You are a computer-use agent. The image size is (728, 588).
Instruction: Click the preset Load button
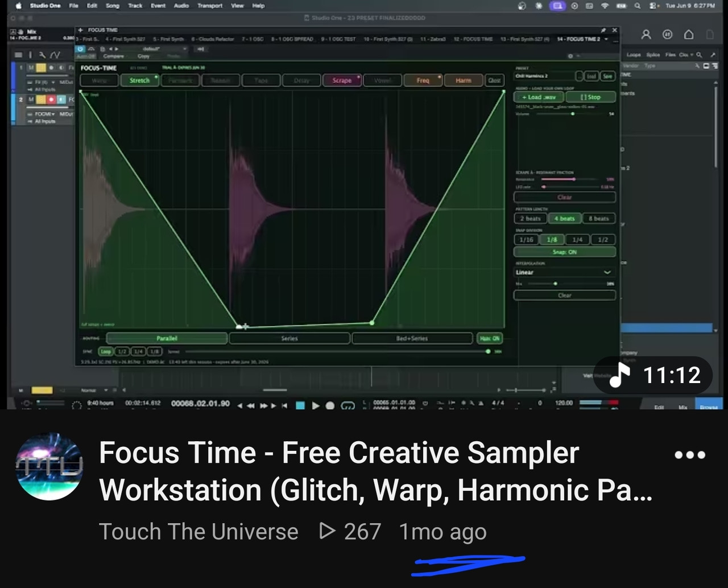click(591, 76)
